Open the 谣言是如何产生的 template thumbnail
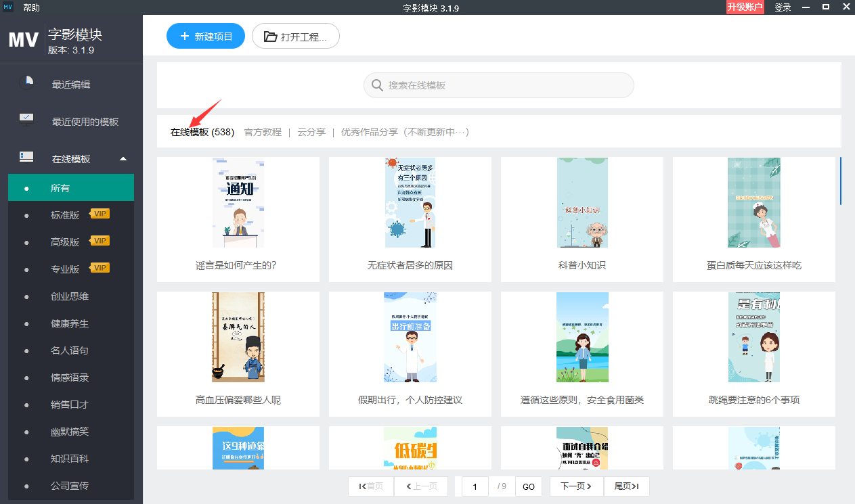 [x=238, y=202]
